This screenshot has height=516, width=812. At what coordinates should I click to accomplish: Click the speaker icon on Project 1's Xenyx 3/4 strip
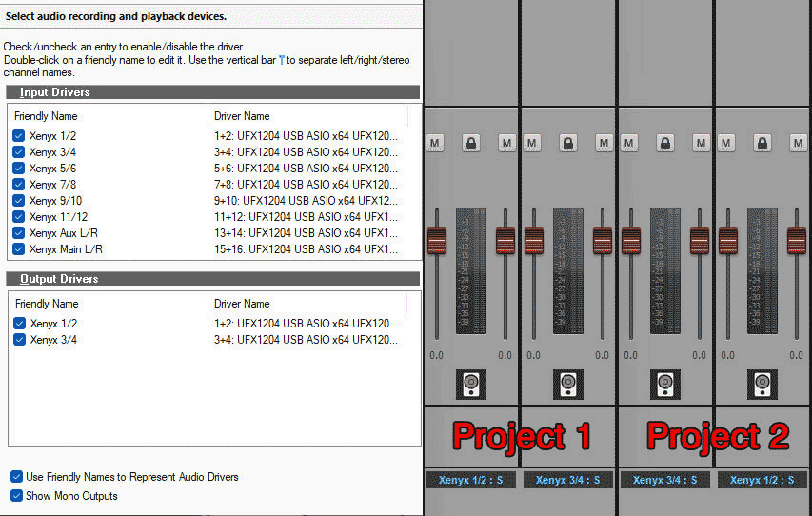coord(568,383)
